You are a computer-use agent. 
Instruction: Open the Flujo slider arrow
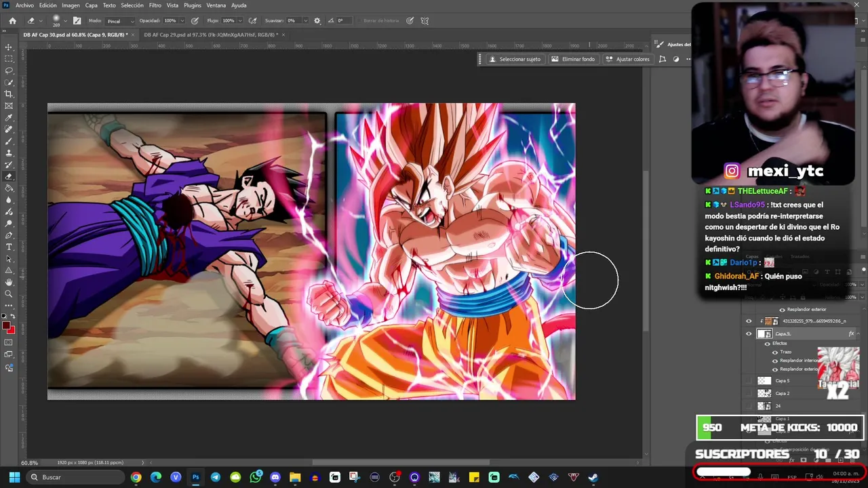pyautogui.click(x=241, y=21)
